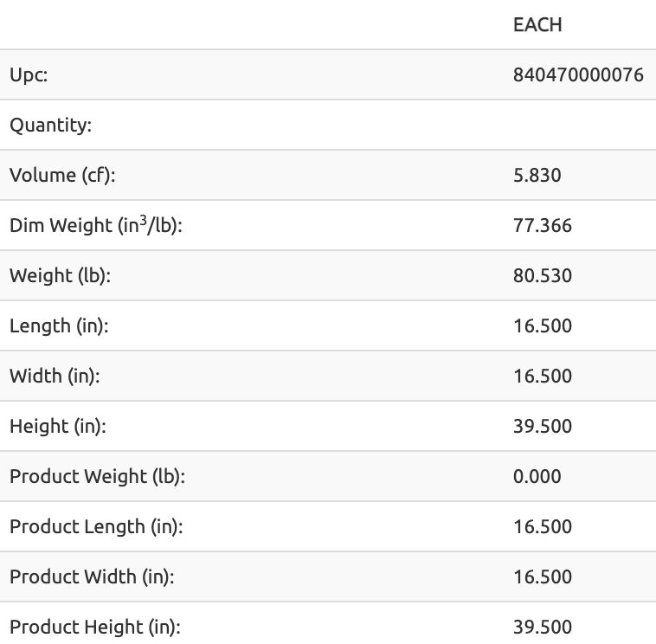This screenshot has height=644, width=656.
Task: Click the Height (in): label
Action: tap(58, 427)
